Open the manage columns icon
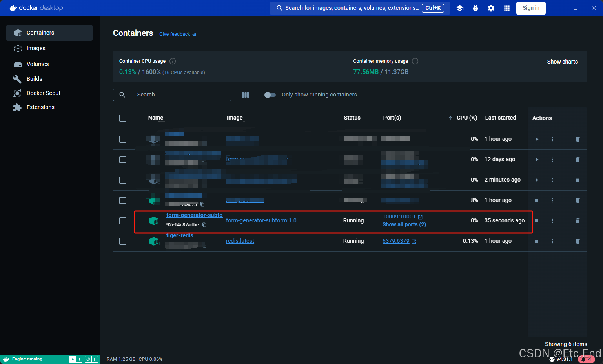This screenshot has width=603, height=364. [x=246, y=95]
